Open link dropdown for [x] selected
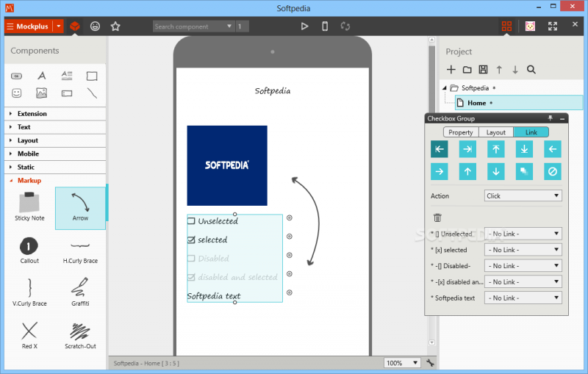Screen dimensions: 588x374 tap(523, 250)
